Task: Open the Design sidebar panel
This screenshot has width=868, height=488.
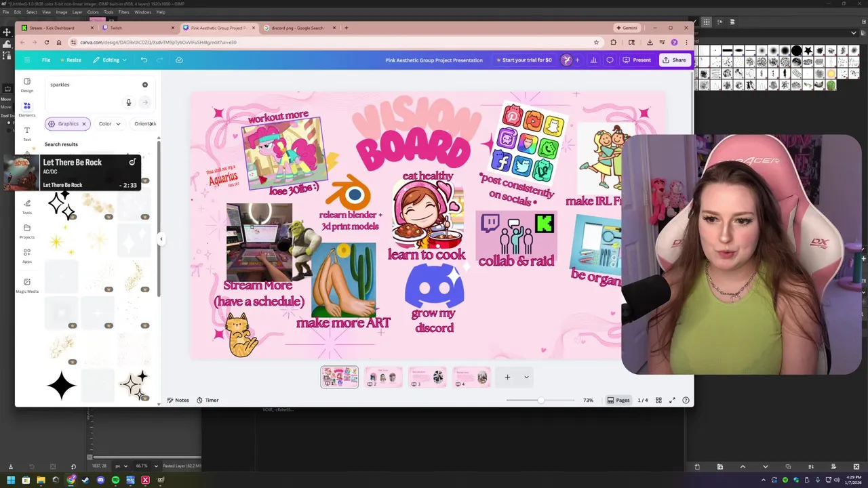Action: click(27, 85)
